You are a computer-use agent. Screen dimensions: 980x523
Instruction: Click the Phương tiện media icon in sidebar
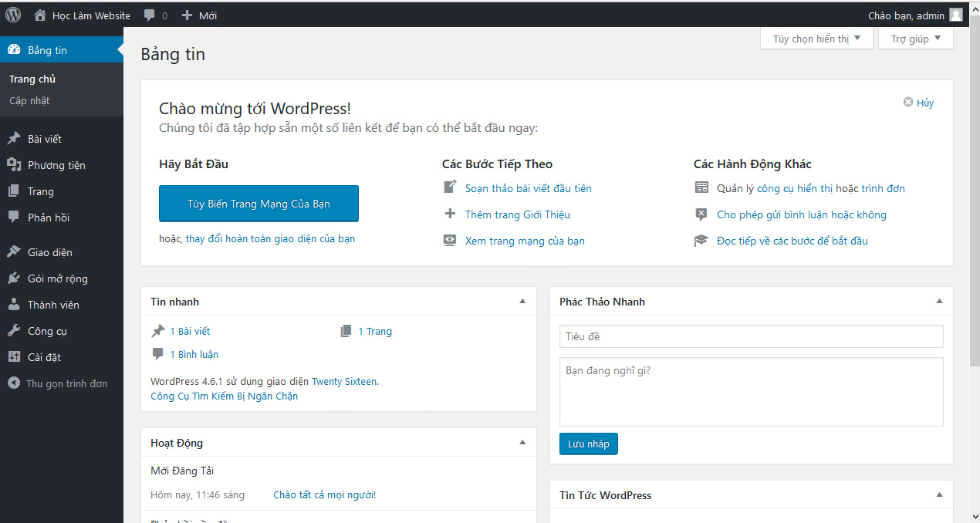click(x=14, y=165)
